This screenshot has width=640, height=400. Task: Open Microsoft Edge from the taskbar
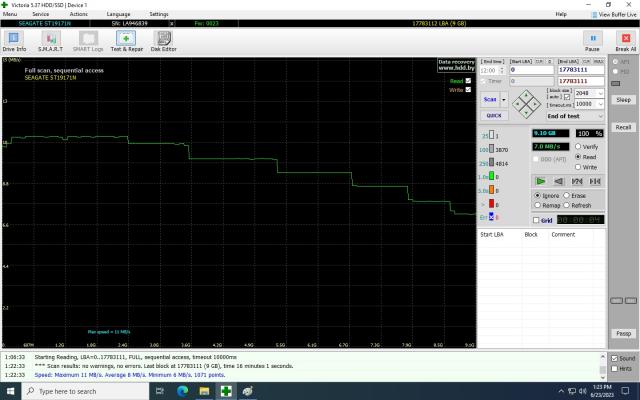tap(182, 391)
